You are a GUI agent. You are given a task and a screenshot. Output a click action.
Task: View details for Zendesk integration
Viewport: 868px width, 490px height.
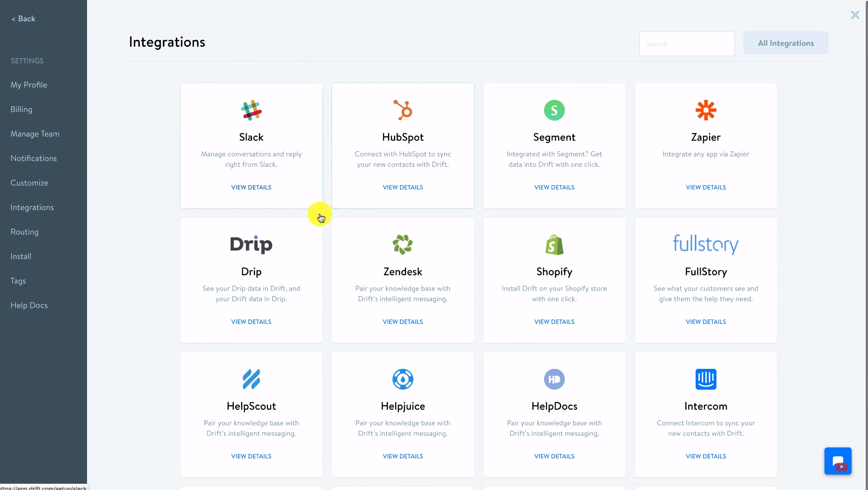(x=403, y=322)
